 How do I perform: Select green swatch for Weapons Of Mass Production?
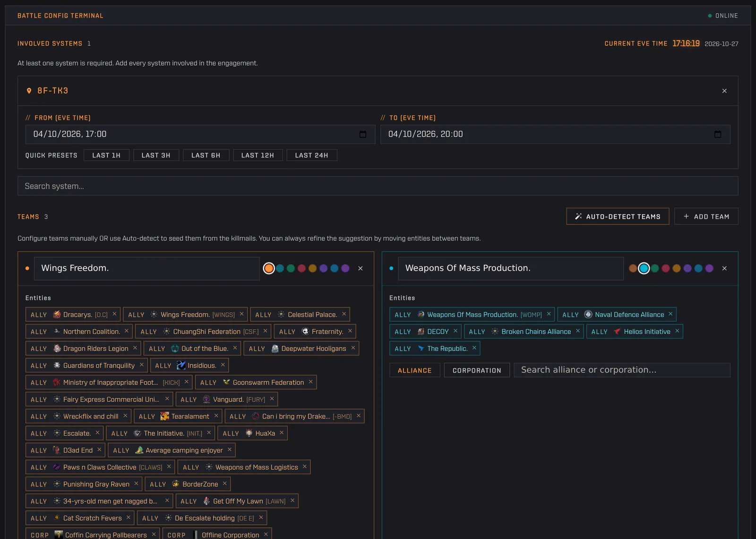(655, 268)
